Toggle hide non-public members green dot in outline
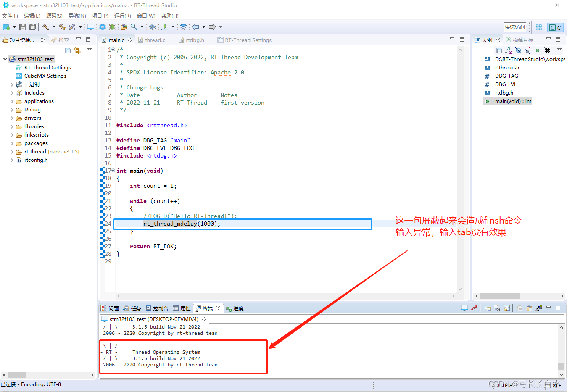567x392 pixels. click(x=538, y=50)
